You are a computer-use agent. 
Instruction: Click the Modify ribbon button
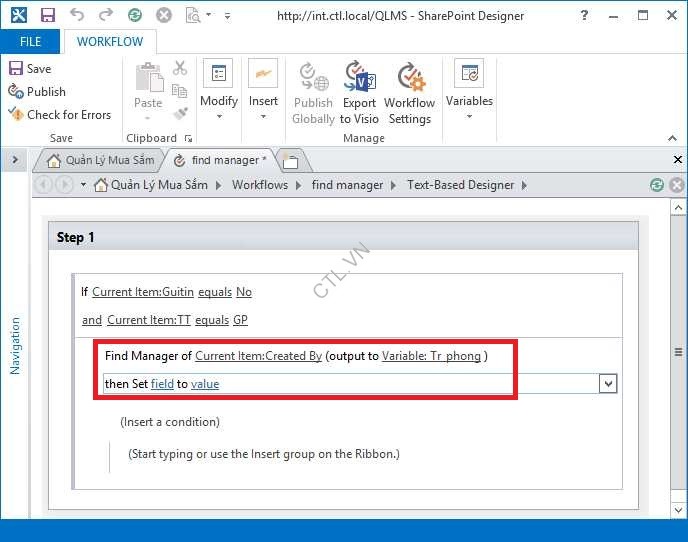click(x=218, y=88)
